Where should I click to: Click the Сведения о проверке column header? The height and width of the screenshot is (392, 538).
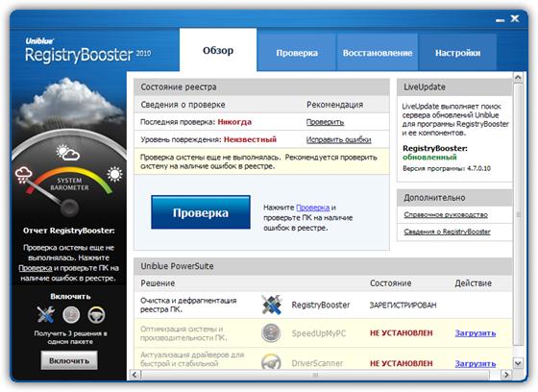click(183, 105)
